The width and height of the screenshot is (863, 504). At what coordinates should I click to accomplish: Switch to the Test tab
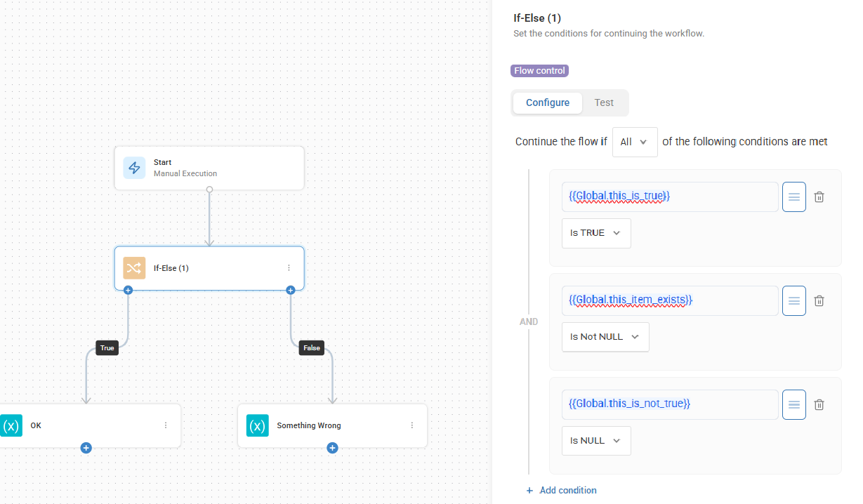604,102
